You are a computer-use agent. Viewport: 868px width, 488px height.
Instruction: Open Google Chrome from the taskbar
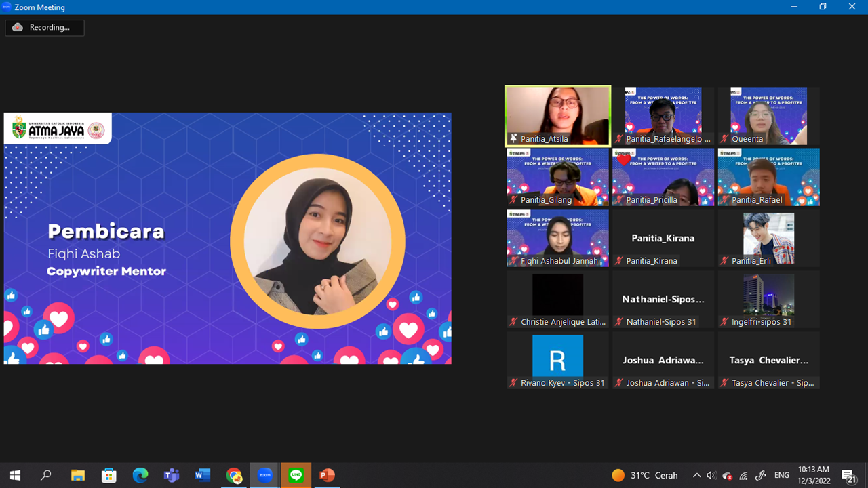tap(234, 475)
